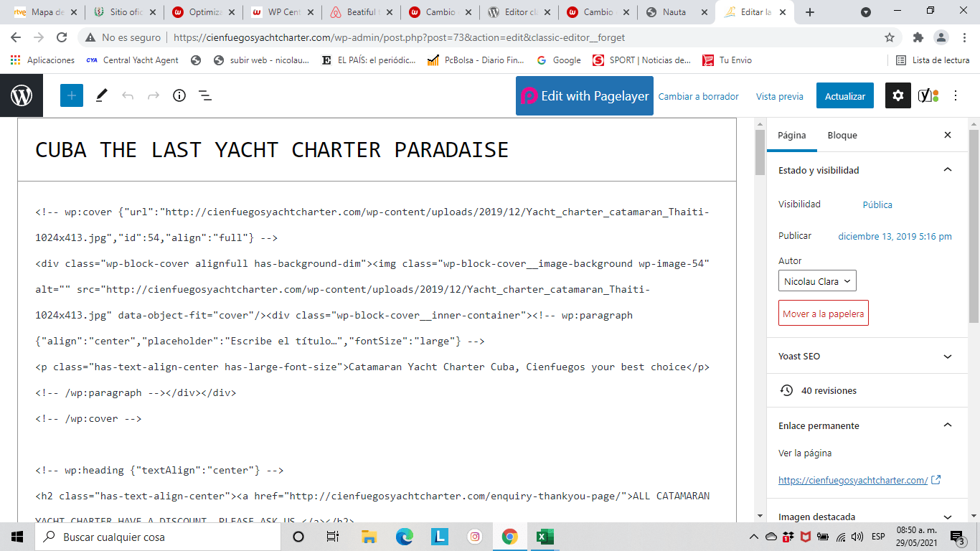Click Mover a la papelera

824,314
